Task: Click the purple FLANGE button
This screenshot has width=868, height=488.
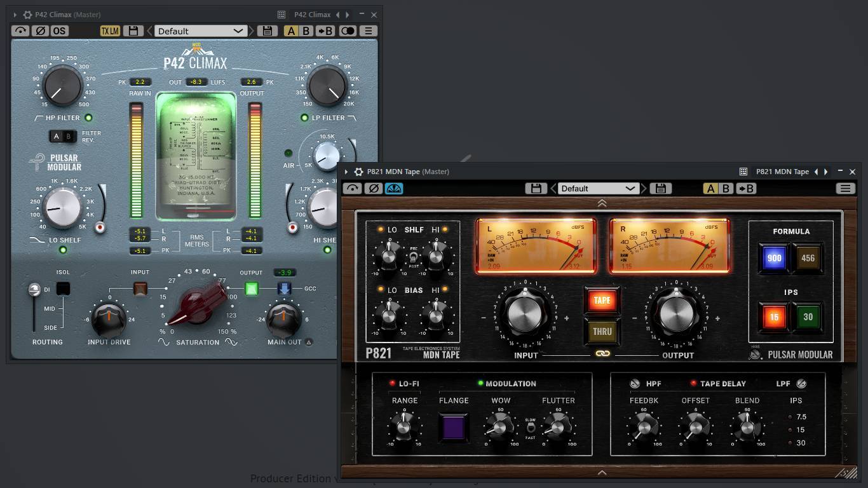Action: tap(454, 426)
